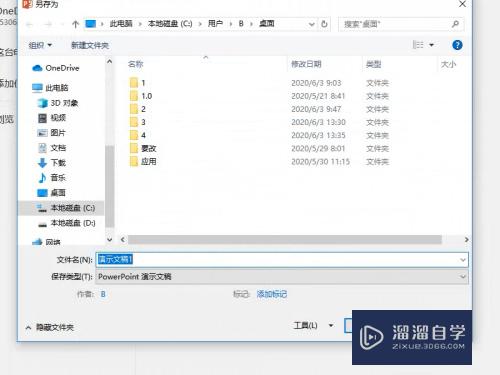Open the 工具(L) dropdown
The width and height of the screenshot is (500, 375).
pos(313,325)
